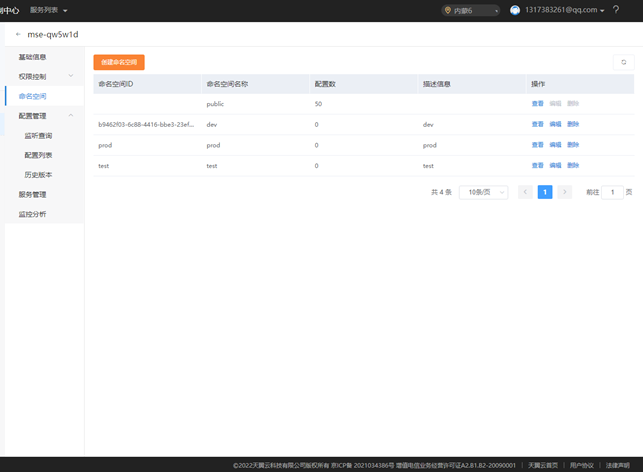This screenshot has height=472, width=643.
Task: Open 监控分析 in the sidebar
Action: pyautogui.click(x=32, y=214)
